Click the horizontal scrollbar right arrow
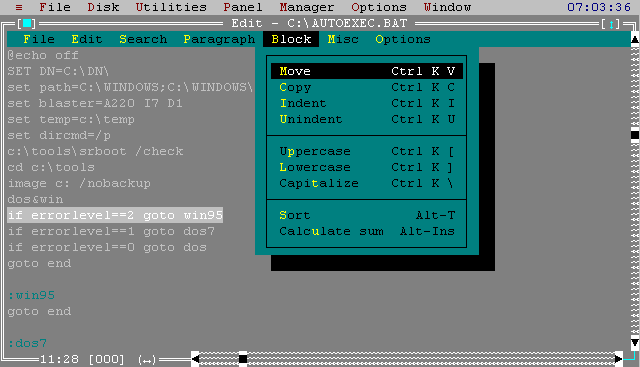The width and height of the screenshot is (640, 367). point(619,359)
